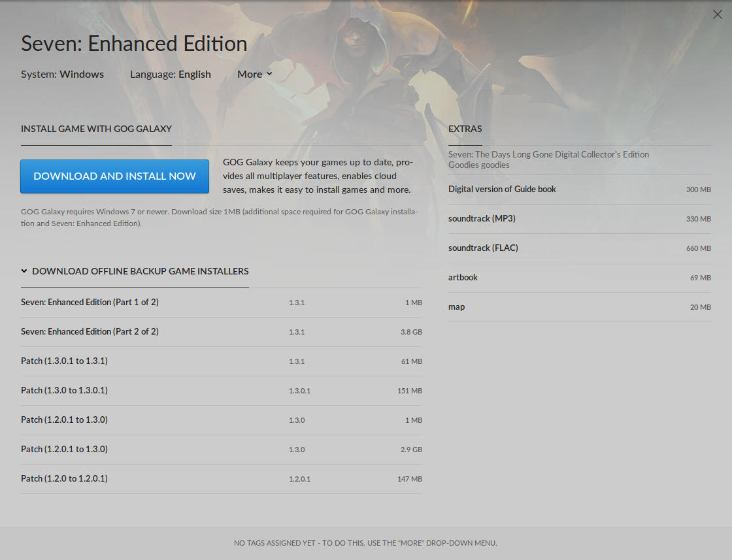Expand the More drop-down menu
This screenshot has height=560, width=732.
[254, 74]
